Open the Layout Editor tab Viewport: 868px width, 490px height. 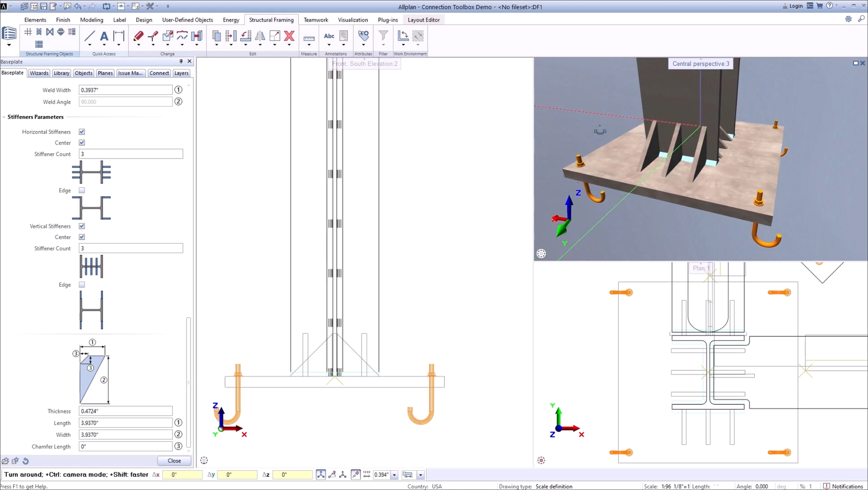[x=424, y=20]
